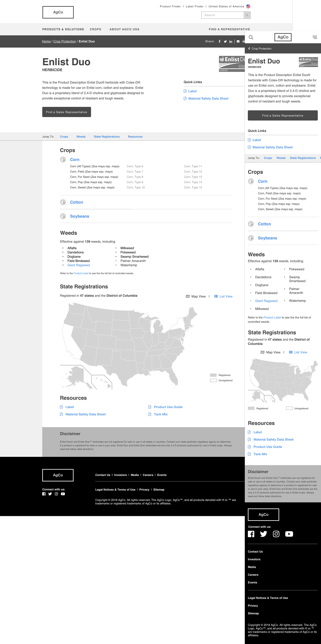
Task: Switch to desktop List View
Action: (223, 296)
